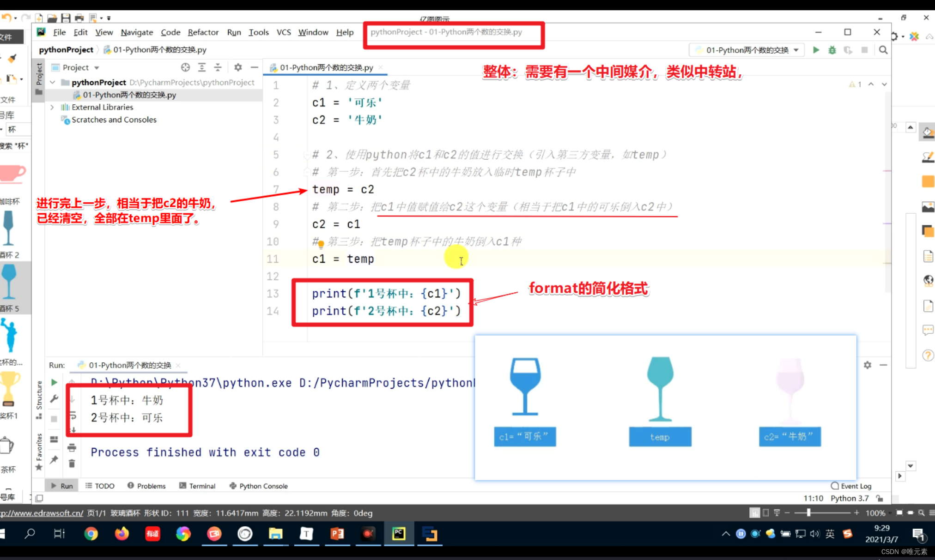Image resolution: width=935 pixels, height=560 pixels.
Task: Click the wrench icon in Run panel
Action: tap(54, 398)
